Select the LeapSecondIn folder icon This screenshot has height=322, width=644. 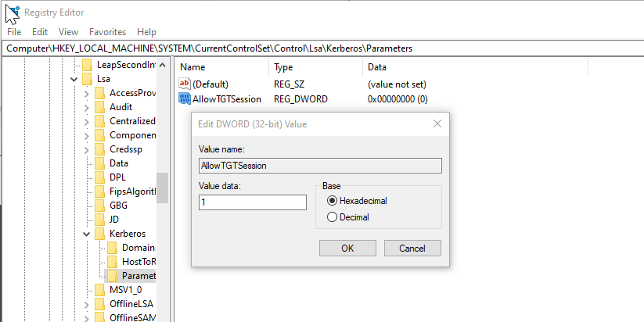tap(87, 65)
